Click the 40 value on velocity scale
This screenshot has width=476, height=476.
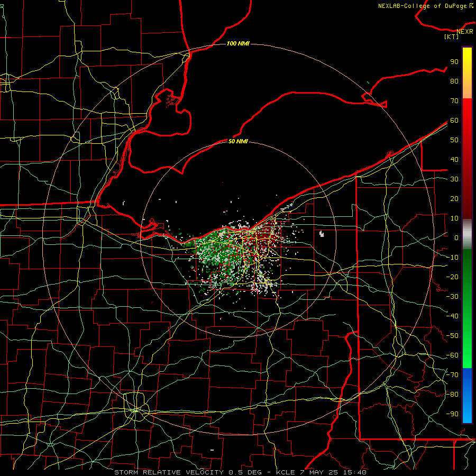click(454, 160)
